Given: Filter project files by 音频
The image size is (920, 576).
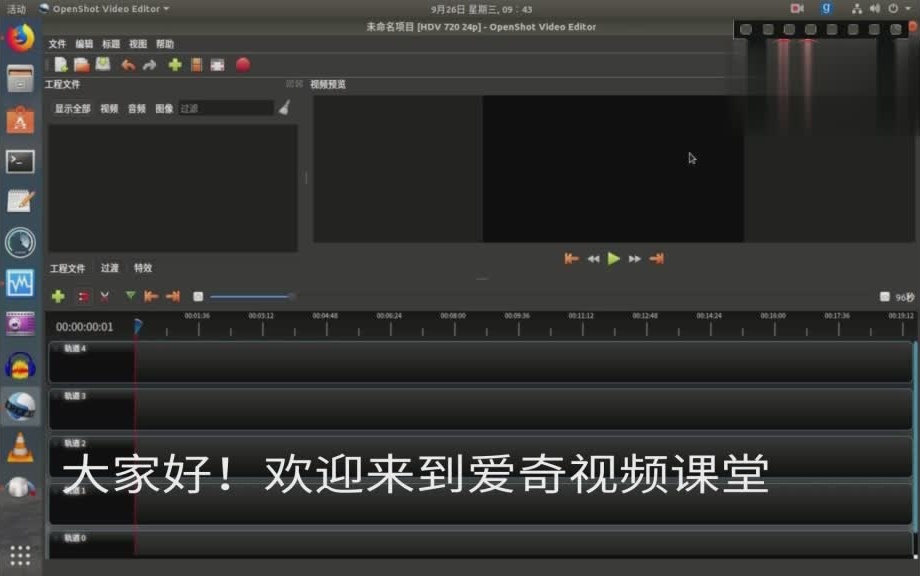Looking at the screenshot, I should [137, 109].
